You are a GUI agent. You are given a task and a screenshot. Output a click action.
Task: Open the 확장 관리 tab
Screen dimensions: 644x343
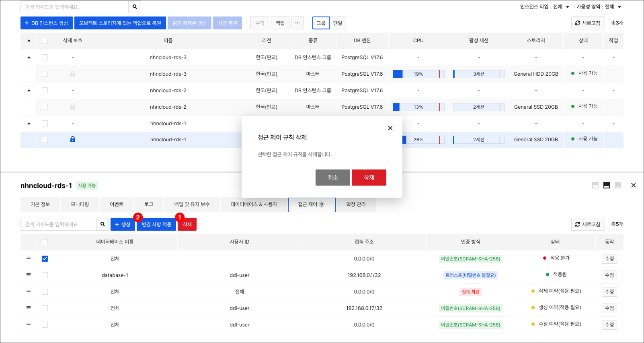click(x=356, y=205)
